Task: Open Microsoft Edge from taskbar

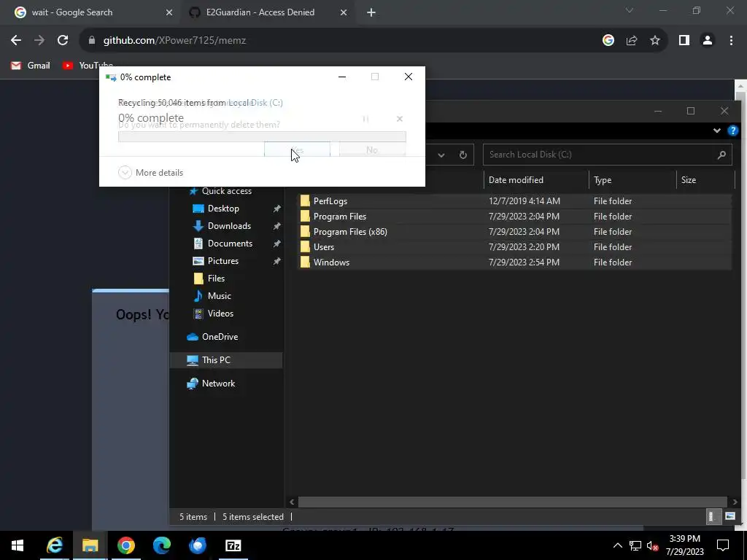Action: pyautogui.click(x=161, y=545)
